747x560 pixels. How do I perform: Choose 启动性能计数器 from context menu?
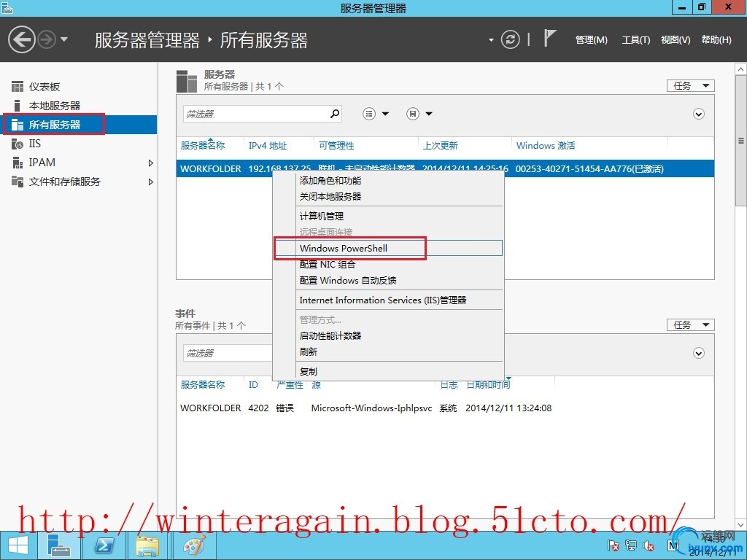[x=330, y=335]
